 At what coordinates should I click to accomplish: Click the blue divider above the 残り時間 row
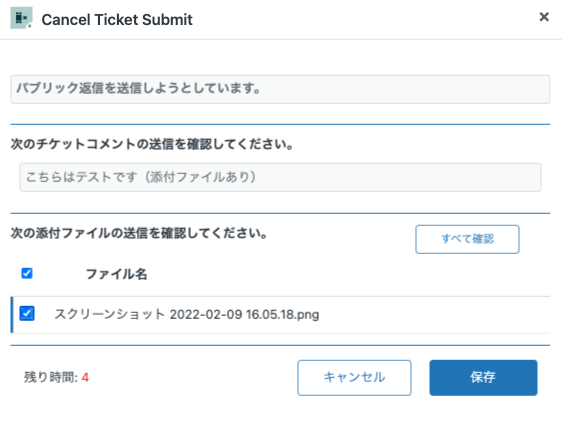tap(280, 345)
